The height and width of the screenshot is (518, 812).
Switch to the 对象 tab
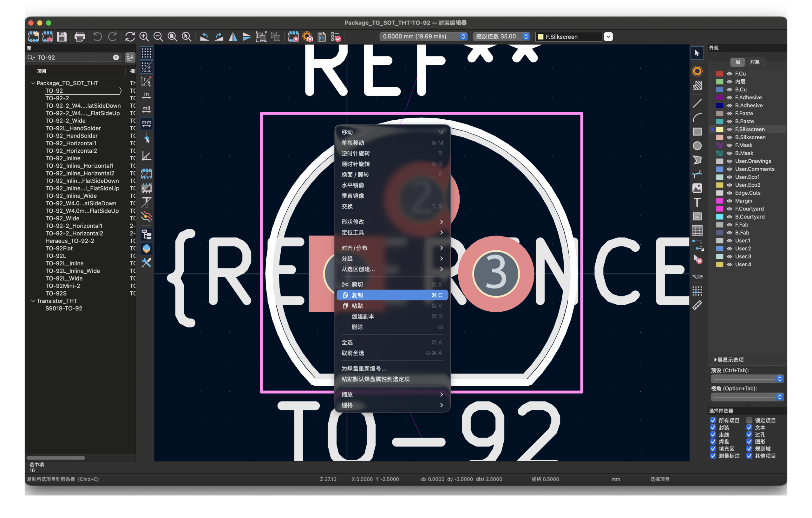755,62
